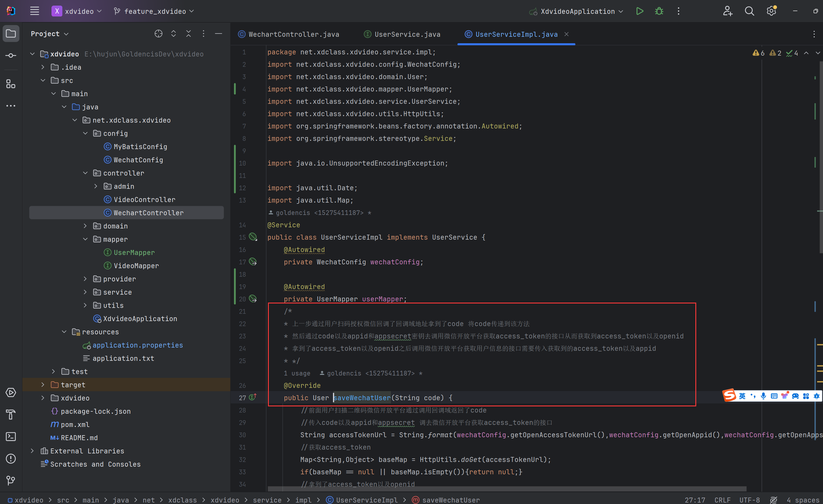Open more run actions menu
823x504 pixels.
[x=678, y=11]
